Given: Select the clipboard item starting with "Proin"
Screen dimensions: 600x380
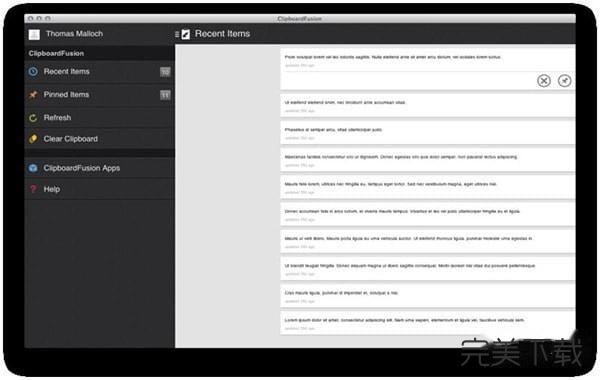Looking at the screenshot, I should coord(428,69).
